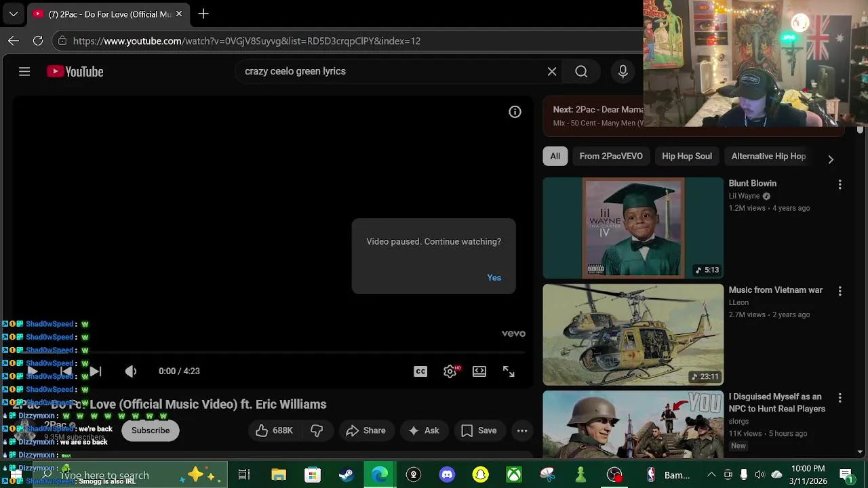
Task: Like the video with 688K likes
Action: [274, 430]
